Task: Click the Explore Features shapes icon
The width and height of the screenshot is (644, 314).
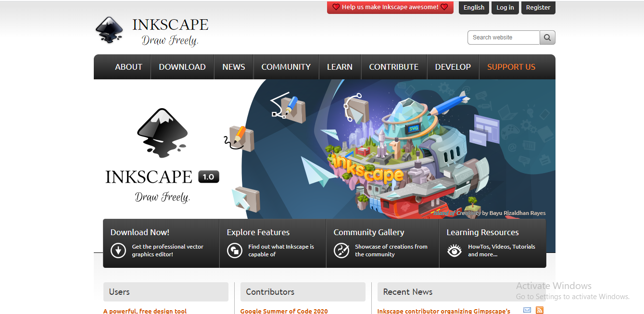Action: click(x=235, y=251)
